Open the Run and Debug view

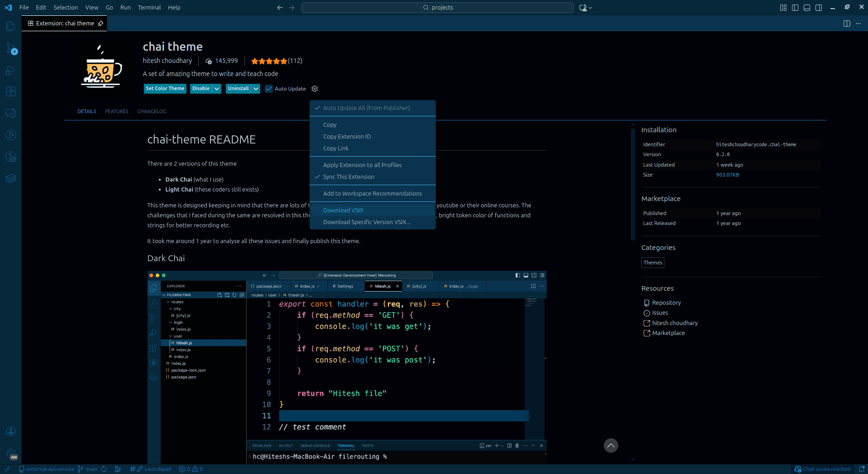[x=10, y=70]
